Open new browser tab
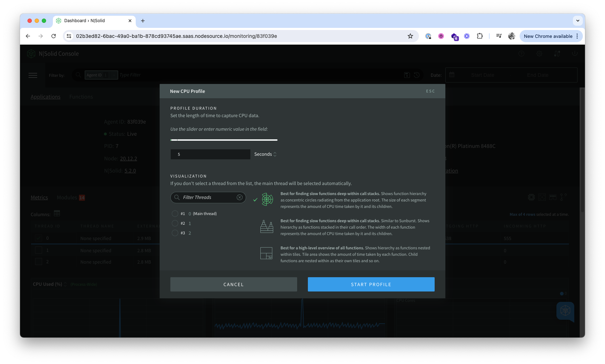The height and width of the screenshot is (364, 605). (x=143, y=21)
